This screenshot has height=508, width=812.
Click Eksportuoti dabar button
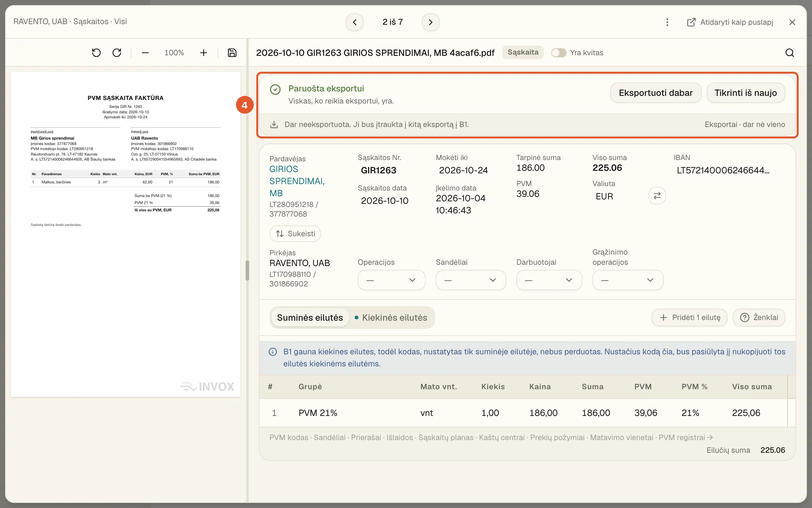pos(656,93)
